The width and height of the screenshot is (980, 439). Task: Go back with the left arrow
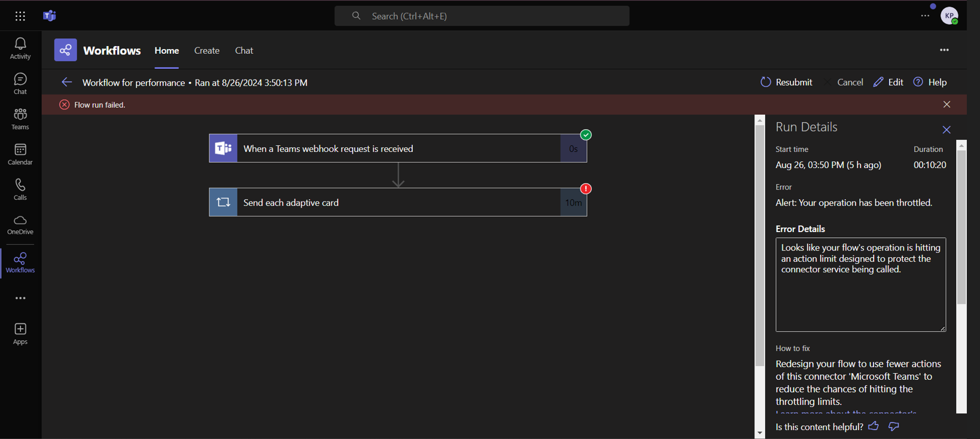[x=66, y=82]
